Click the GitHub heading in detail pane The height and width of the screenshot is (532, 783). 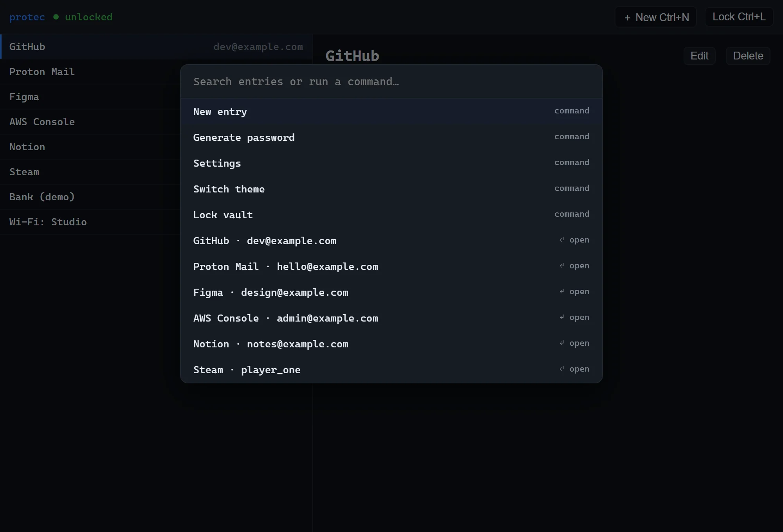(352, 56)
